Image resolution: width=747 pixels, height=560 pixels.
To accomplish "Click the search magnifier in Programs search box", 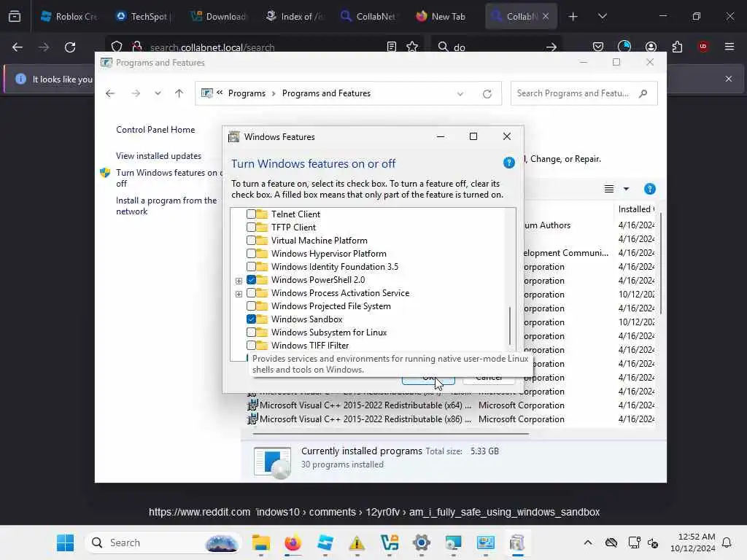I will coord(643,93).
